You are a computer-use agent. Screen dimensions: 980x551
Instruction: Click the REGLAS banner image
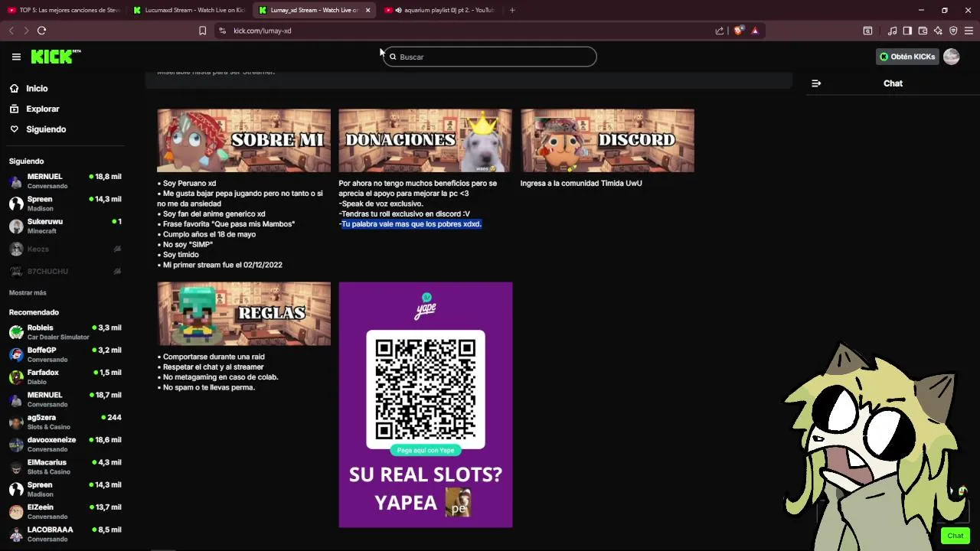[x=244, y=314]
